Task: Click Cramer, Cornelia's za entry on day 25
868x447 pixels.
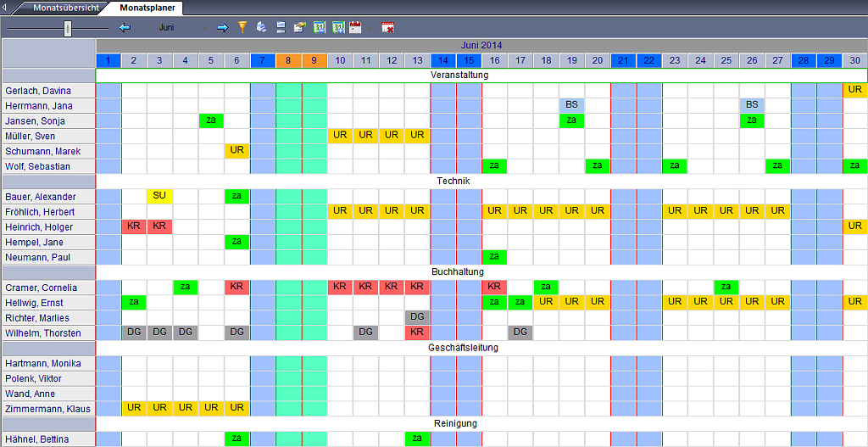Action: 726,288
